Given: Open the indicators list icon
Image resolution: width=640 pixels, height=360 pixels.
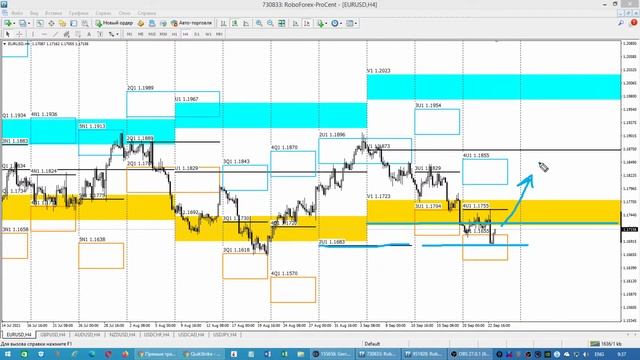Looking at the screenshot, I should 320,23.
